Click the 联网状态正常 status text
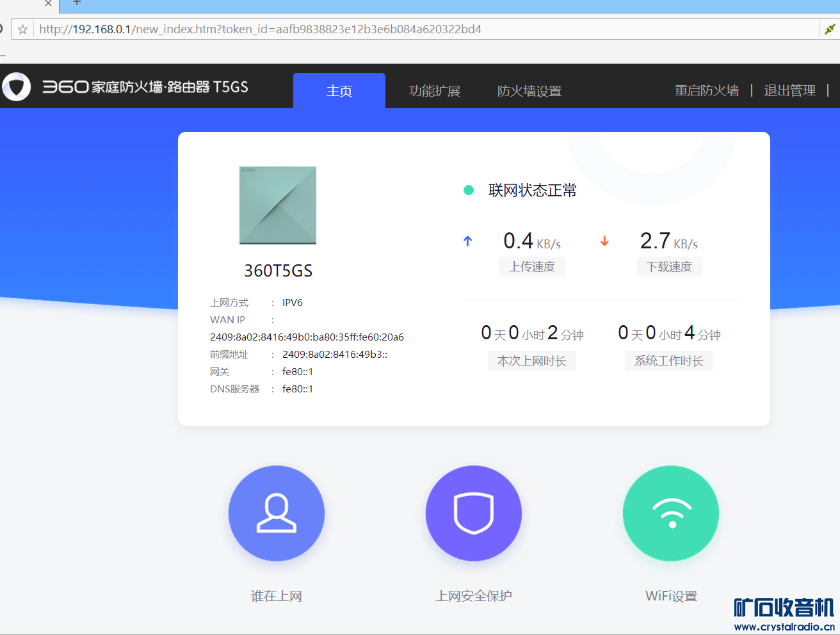 (x=533, y=190)
